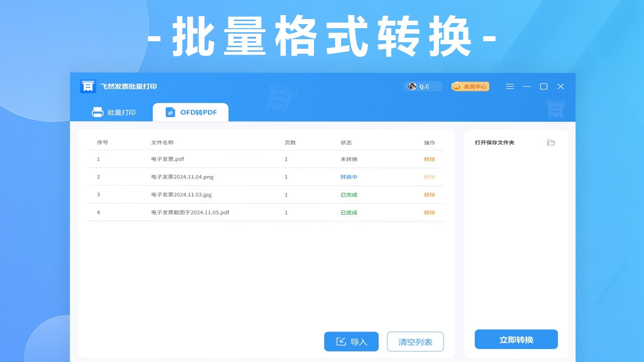Click the printer icon on 批量打印 tab
This screenshot has width=644, height=362.
coord(98,112)
